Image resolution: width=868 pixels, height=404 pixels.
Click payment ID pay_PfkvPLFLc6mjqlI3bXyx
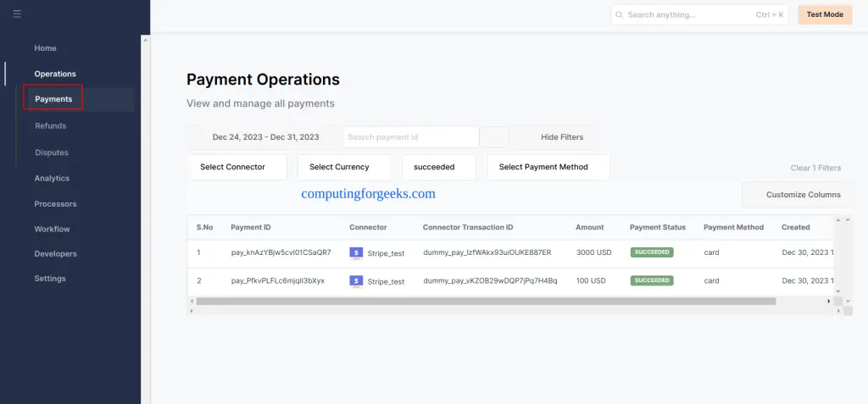point(278,281)
